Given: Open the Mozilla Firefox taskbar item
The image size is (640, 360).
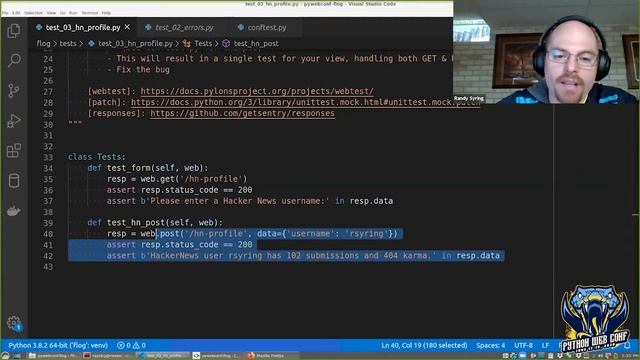Looking at the screenshot, I should pos(266,356).
